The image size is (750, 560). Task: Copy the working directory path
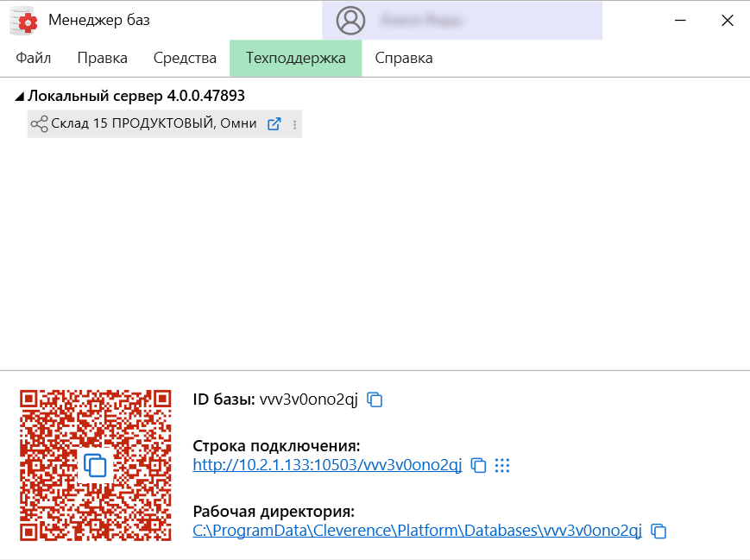coord(659,531)
